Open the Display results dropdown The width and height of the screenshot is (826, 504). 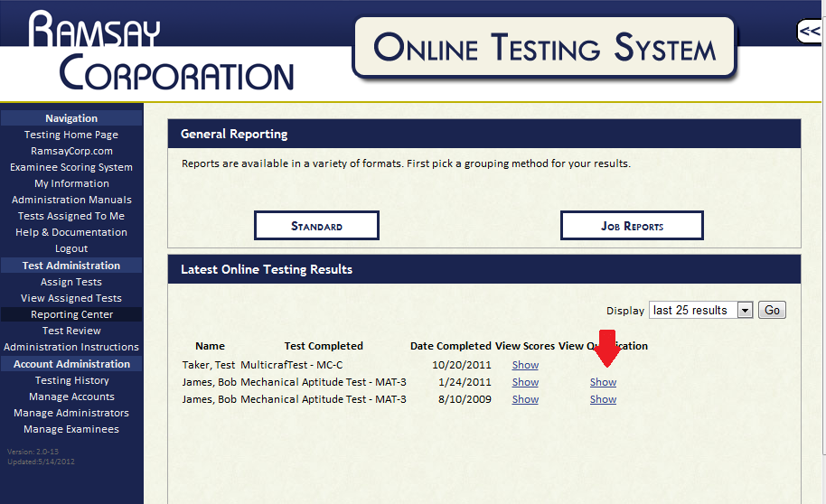(700, 310)
